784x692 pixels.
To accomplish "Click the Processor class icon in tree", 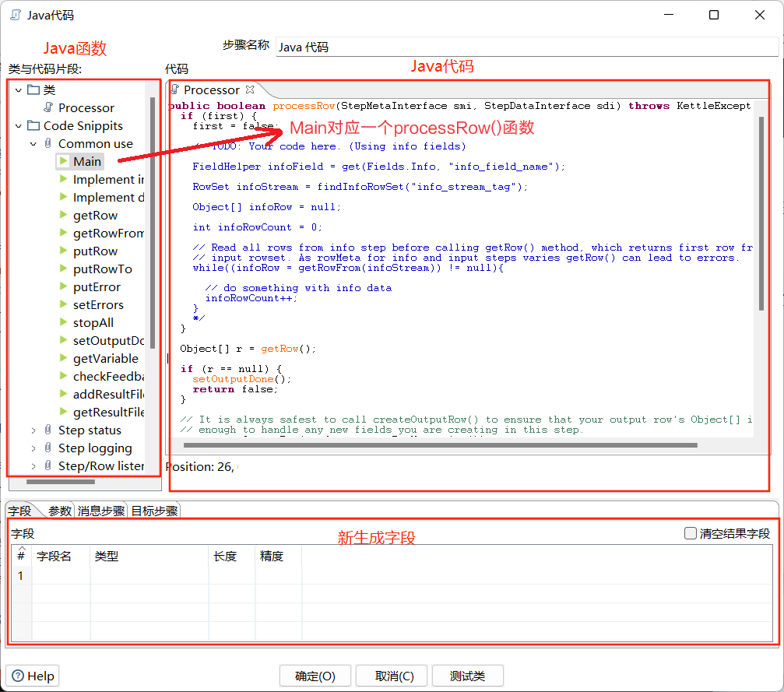I will [x=48, y=107].
